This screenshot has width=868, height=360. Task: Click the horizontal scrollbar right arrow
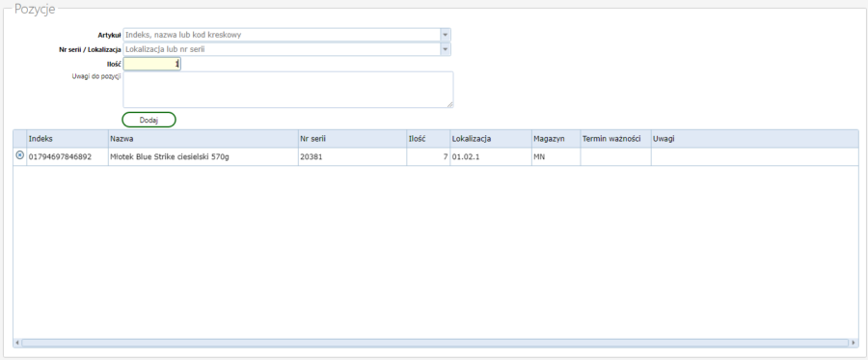coord(854,343)
